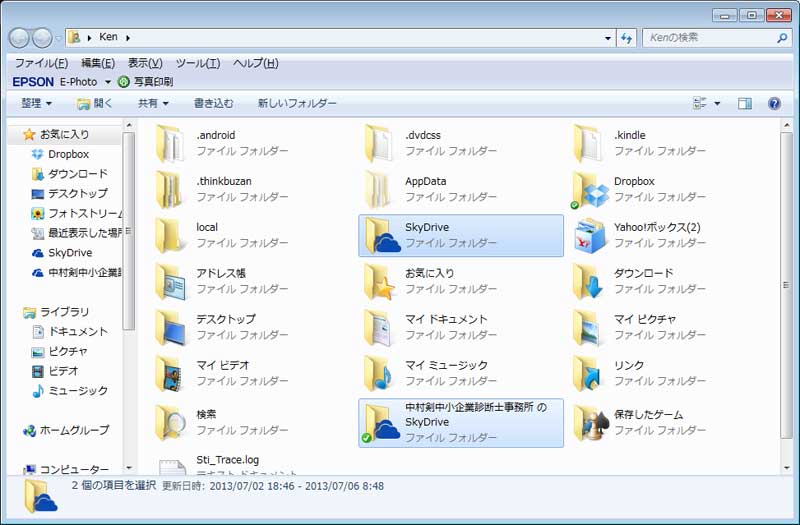Click the help question mark icon
Image resolution: width=800 pixels, height=525 pixels.
[773, 103]
